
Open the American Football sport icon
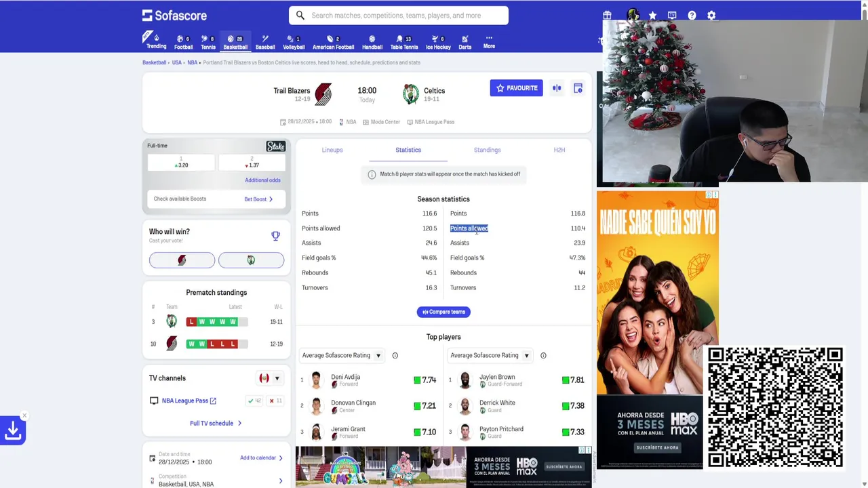(333, 42)
